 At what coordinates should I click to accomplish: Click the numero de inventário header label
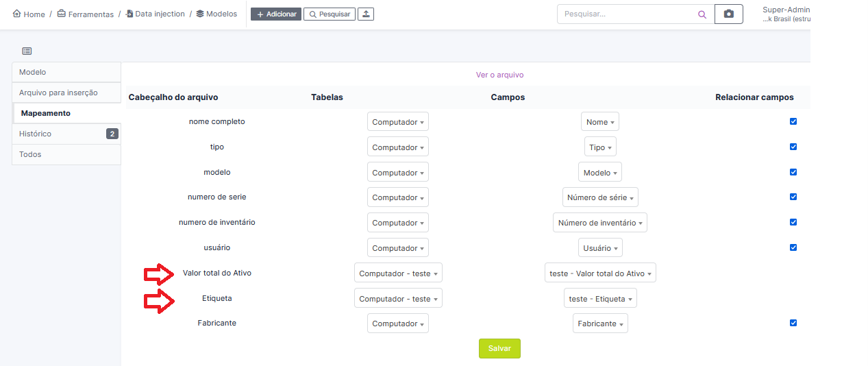[x=217, y=222]
